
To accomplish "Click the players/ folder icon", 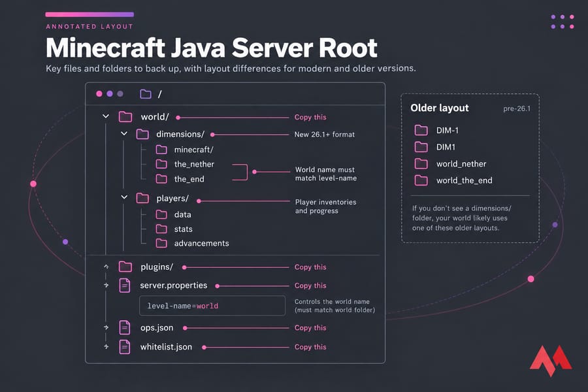I will click(x=142, y=198).
